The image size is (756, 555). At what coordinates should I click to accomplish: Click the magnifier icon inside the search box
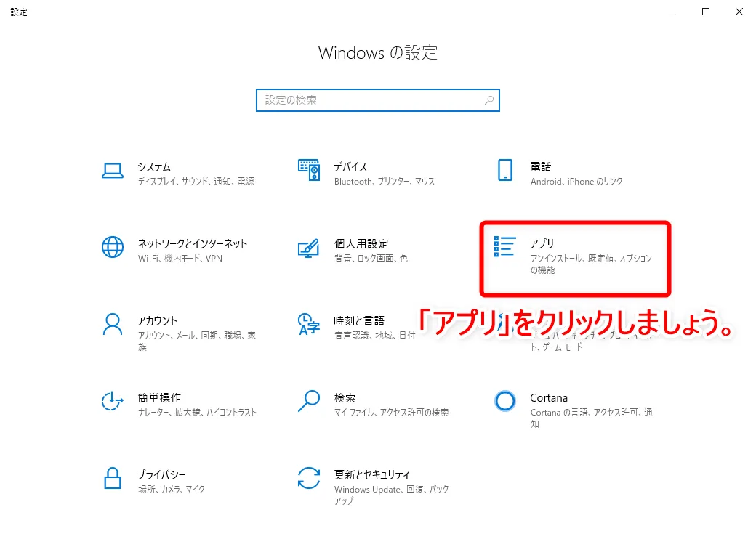pos(489,100)
